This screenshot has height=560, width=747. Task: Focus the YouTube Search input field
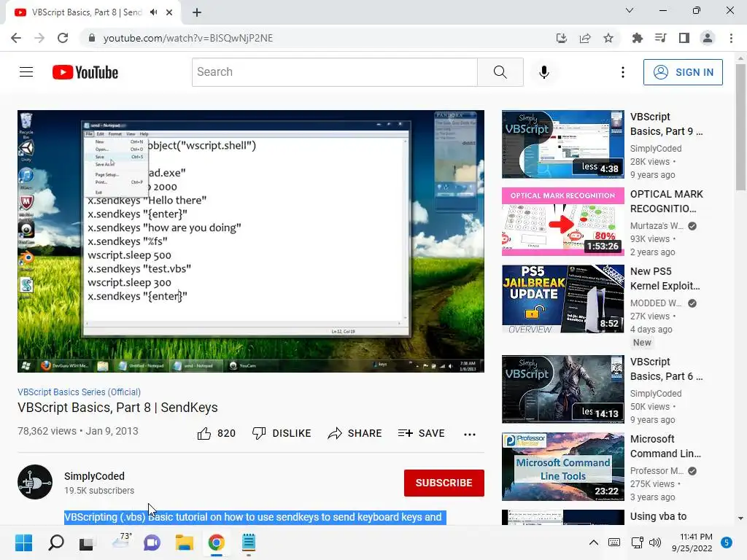335,72
